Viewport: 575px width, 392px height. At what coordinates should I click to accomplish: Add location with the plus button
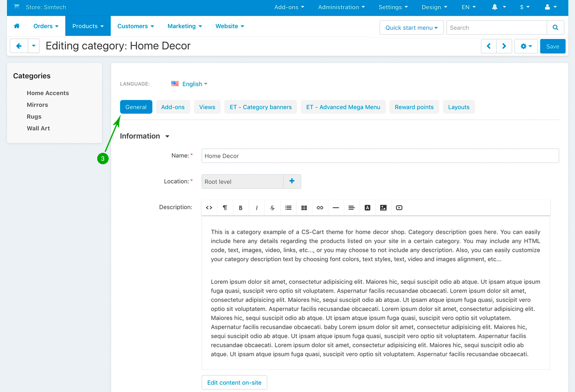292,181
